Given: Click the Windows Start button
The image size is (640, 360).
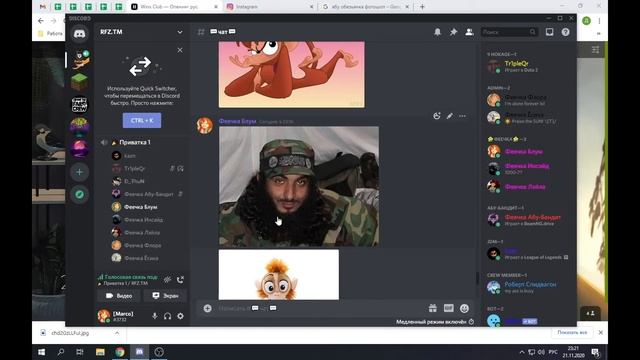Looking at the screenshot, I should [42, 352].
